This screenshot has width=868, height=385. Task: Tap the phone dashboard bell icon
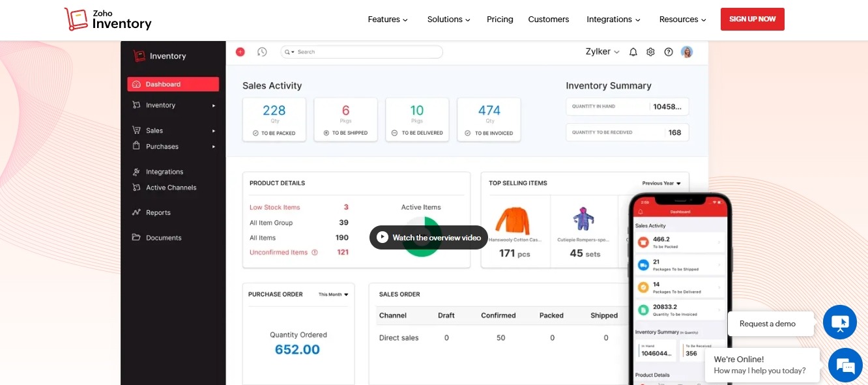[641, 212]
